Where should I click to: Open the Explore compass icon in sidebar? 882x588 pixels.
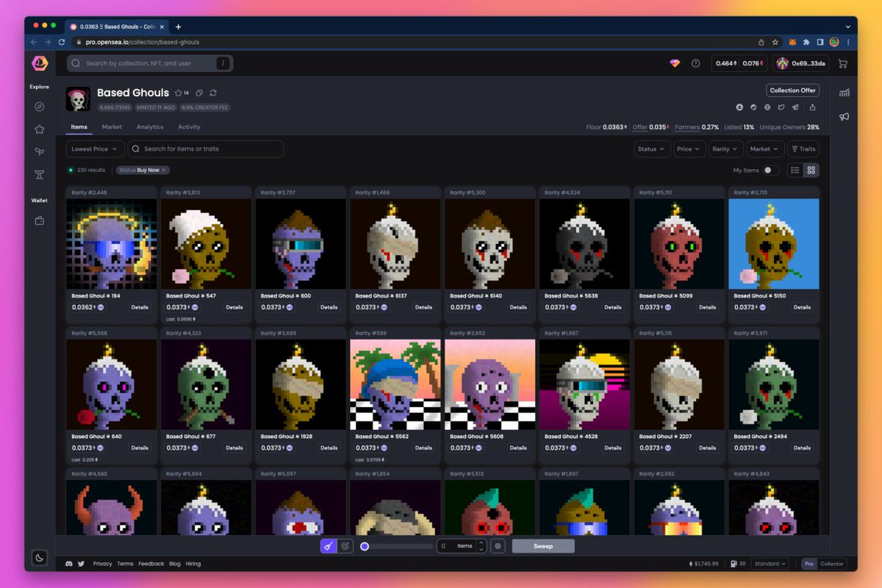[39, 107]
